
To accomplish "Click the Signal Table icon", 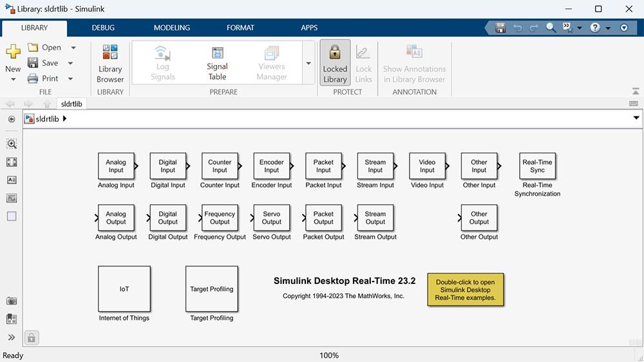I will tap(217, 63).
